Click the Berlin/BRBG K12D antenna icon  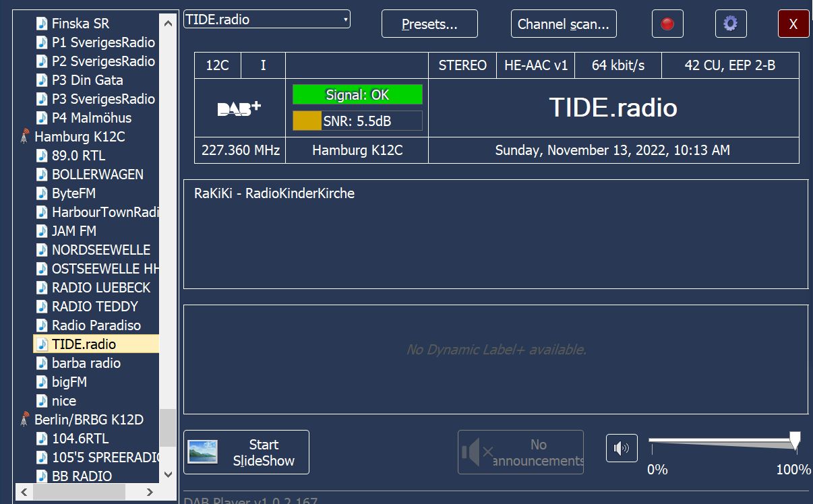(26, 420)
